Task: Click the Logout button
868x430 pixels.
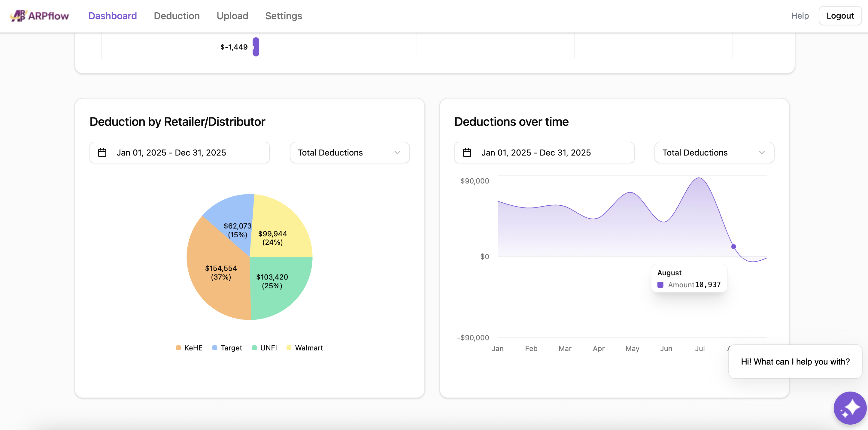Action: coord(840,16)
